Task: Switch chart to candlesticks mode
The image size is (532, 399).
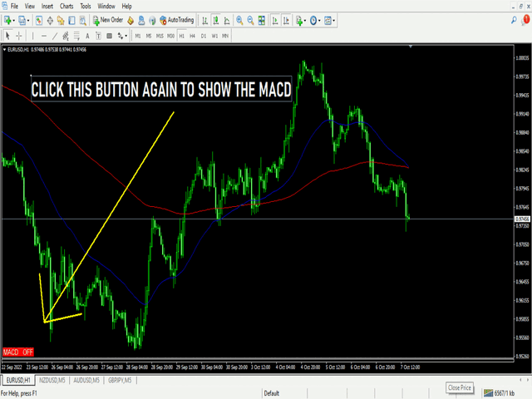Action: pos(216,20)
